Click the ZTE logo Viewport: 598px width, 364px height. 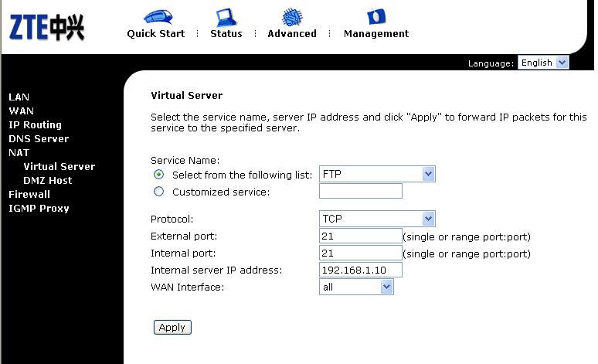click(x=46, y=28)
